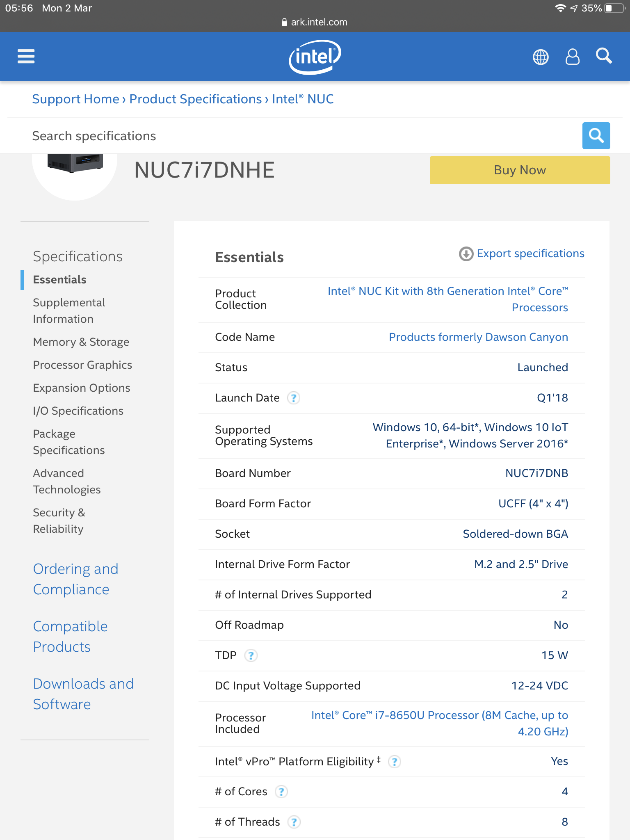
Task: Tap the 05:56 clock in status bar
Action: click(19, 8)
